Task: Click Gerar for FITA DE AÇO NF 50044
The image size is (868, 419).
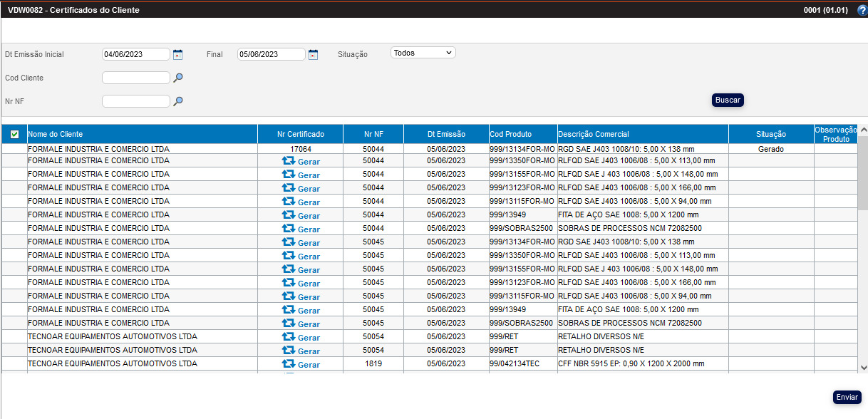Action: pyautogui.click(x=301, y=215)
